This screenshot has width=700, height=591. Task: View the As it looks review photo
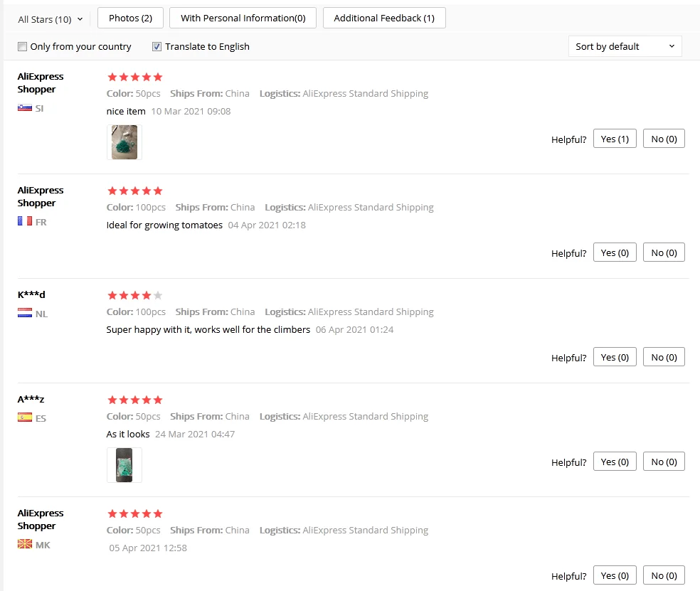pos(124,465)
